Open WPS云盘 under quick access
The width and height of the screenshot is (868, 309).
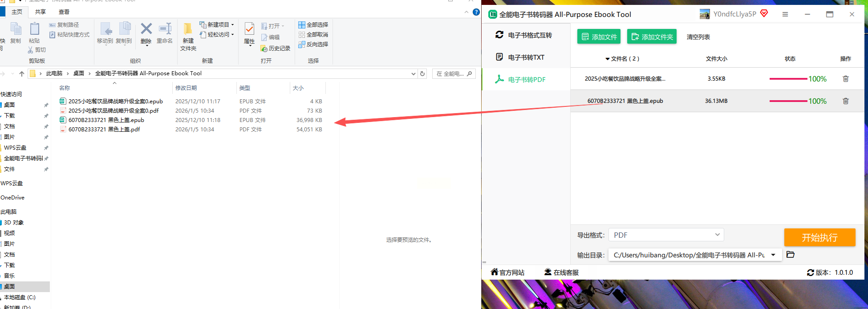coord(15,148)
